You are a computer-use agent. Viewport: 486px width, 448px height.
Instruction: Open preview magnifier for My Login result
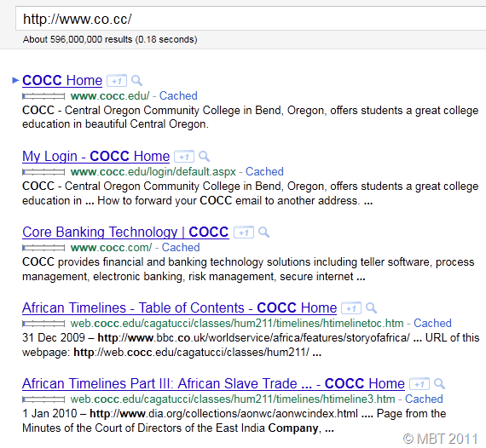[204, 157]
